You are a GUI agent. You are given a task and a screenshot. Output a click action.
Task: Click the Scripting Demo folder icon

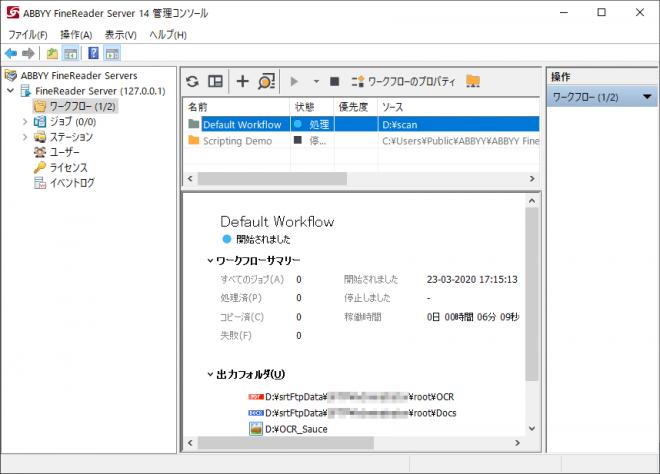(194, 140)
